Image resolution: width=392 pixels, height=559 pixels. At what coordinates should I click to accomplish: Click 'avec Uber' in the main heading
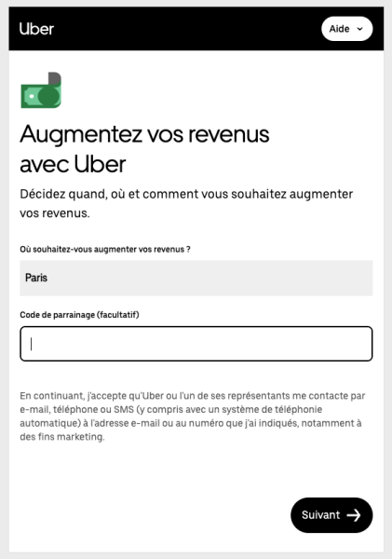73,164
